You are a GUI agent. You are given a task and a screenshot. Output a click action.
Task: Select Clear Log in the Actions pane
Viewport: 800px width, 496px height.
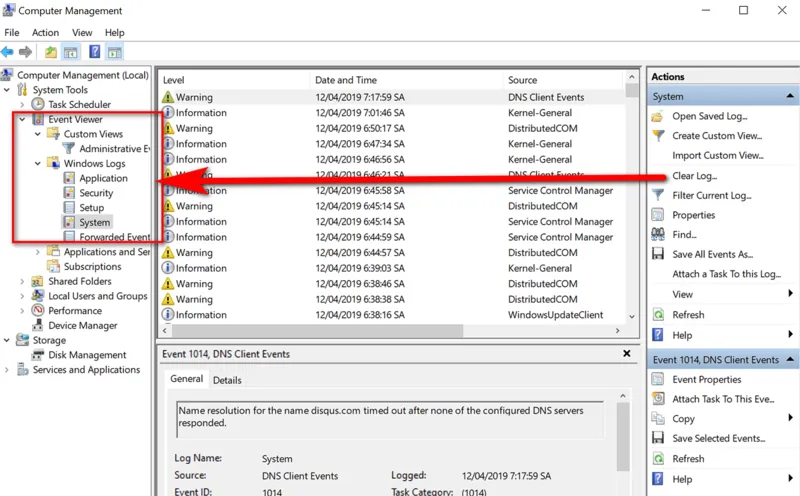[x=694, y=176]
